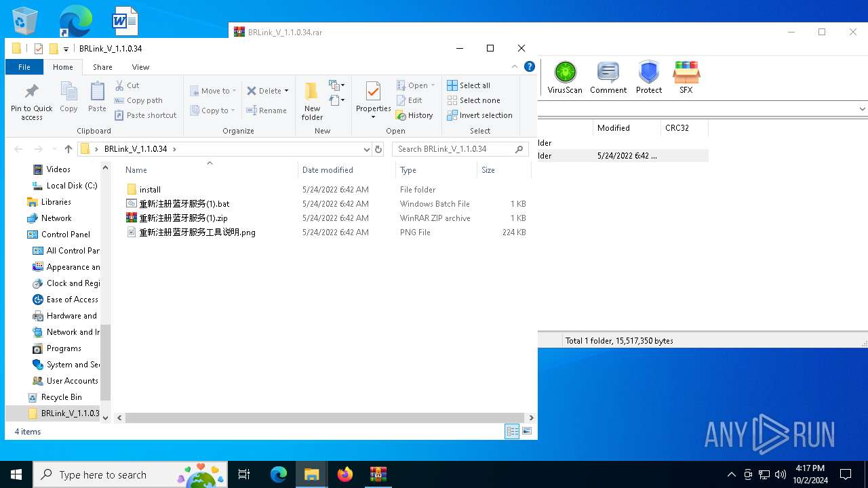This screenshot has height=488, width=868.
Task: Open the New item dropdown icon
Action: point(337,85)
